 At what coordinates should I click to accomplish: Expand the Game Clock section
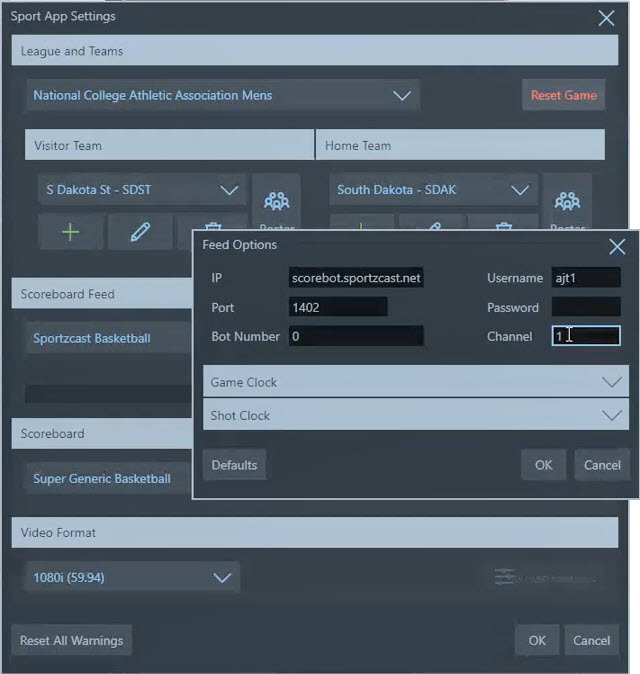415,382
